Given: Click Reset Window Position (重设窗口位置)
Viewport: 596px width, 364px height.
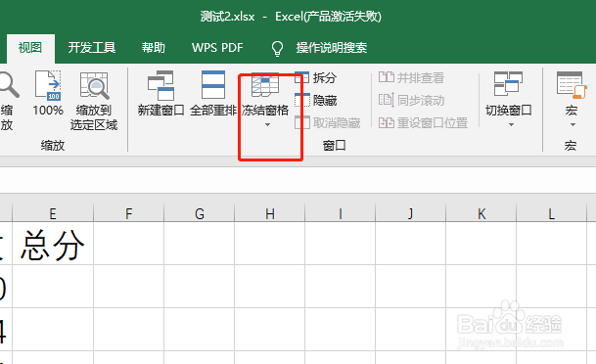Looking at the screenshot, I should tap(423, 122).
